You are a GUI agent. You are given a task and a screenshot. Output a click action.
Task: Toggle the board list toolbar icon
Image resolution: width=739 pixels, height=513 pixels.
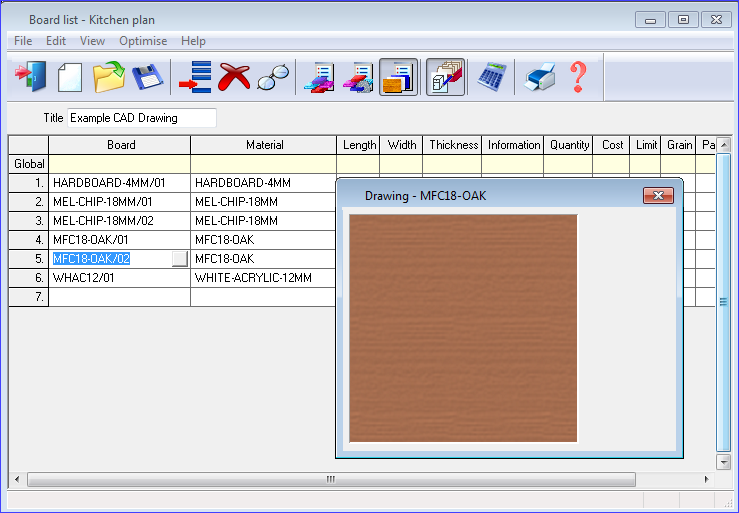tap(398, 77)
